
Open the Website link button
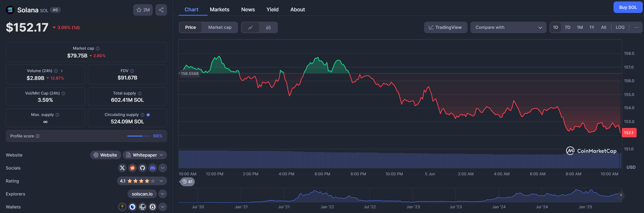click(x=105, y=155)
